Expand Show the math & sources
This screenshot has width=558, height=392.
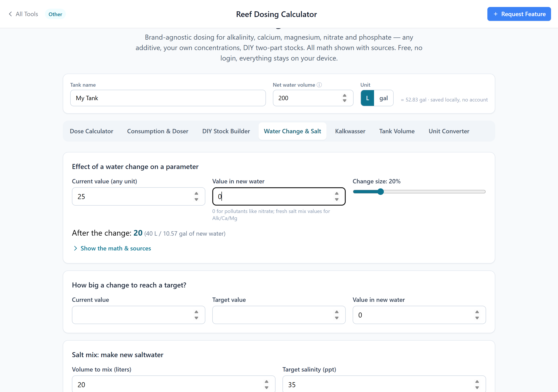(x=112, y=248)
